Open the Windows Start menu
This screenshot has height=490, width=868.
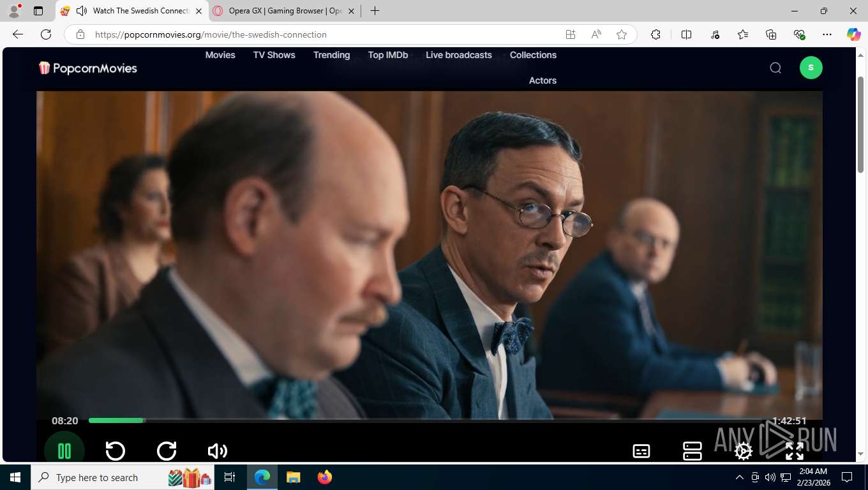click(x=15, y=477)
